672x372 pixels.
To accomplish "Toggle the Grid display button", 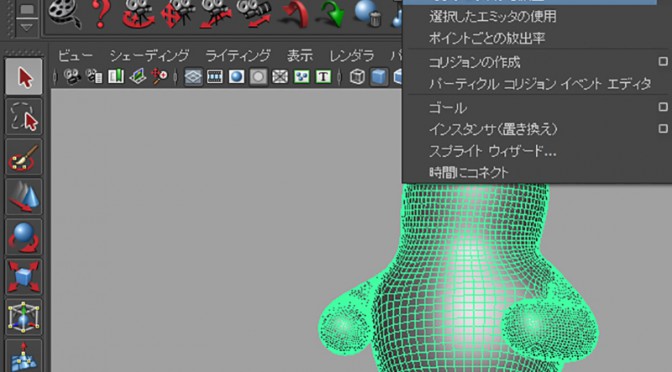I will (193, 77).
